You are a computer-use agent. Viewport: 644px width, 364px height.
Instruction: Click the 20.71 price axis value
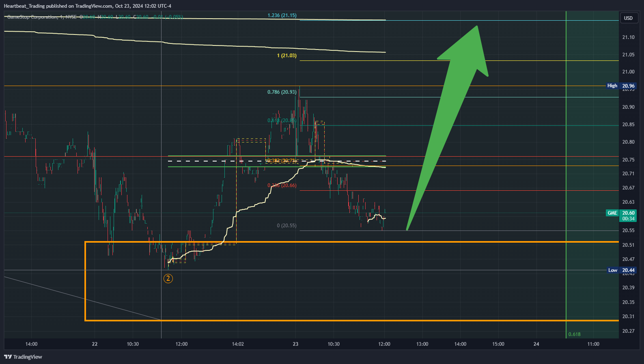click(x=628, y=174)
